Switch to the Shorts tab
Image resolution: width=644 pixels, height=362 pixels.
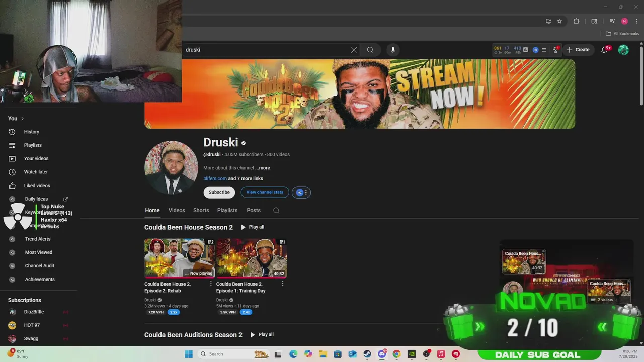201,210
